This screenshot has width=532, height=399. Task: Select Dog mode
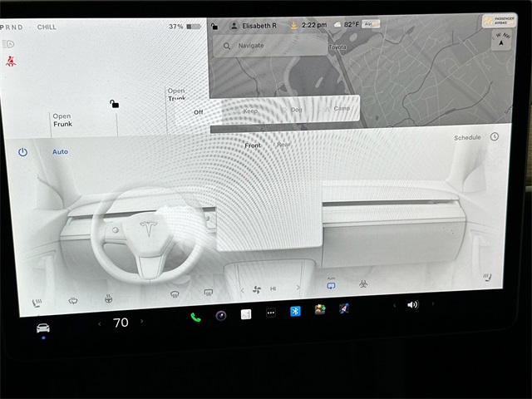coord(297,109)
